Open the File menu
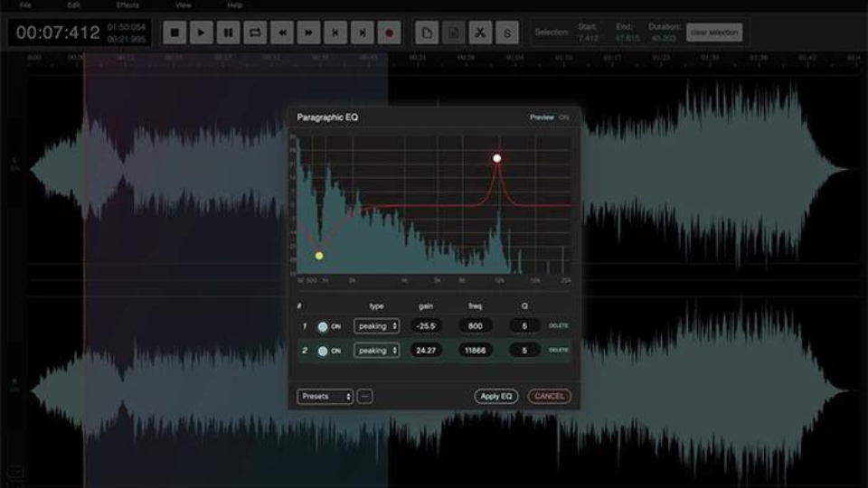 pyautogui.click(x=25, y=5)
